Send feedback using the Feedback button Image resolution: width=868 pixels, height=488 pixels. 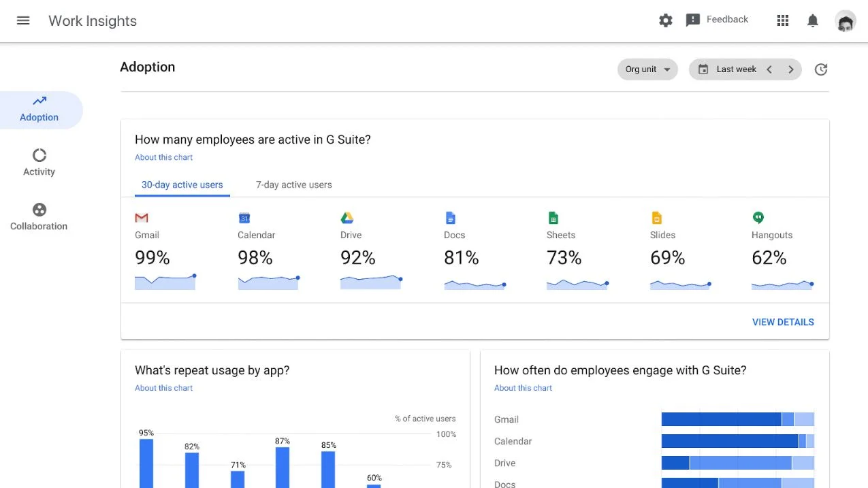[x=717, y=20]
